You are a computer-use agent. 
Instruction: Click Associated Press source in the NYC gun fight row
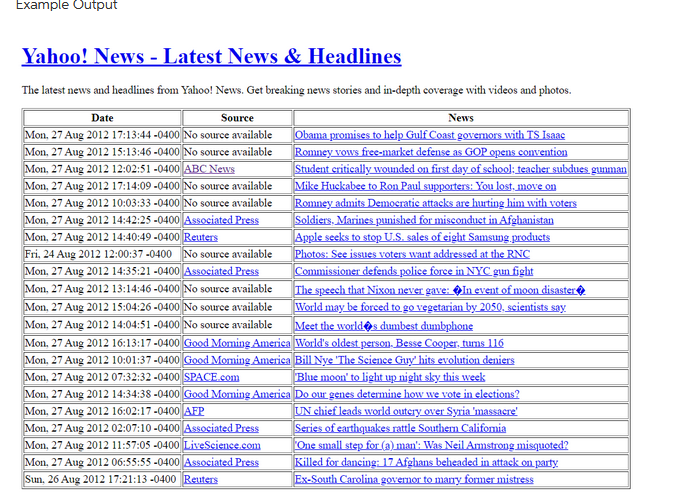pyautogui.click(x=221, y=271)
